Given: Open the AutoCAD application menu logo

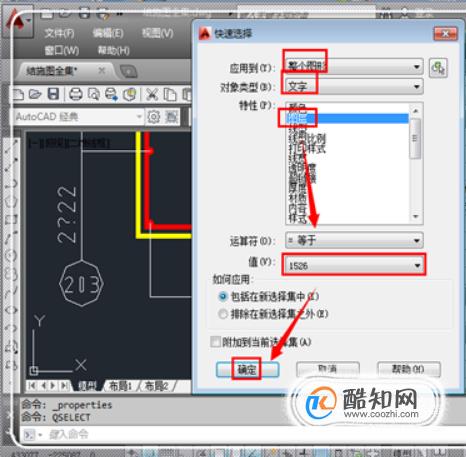Looking at the screenshot, I should point(17,22).
